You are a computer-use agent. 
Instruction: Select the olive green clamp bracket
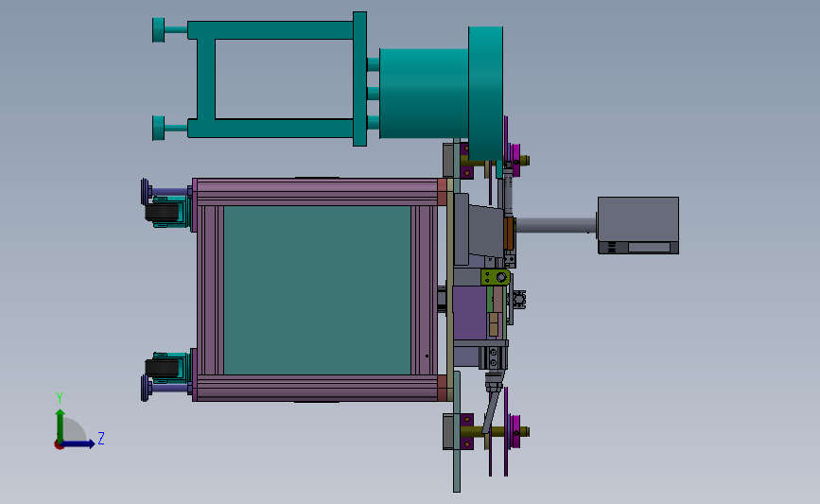[496, 277]
